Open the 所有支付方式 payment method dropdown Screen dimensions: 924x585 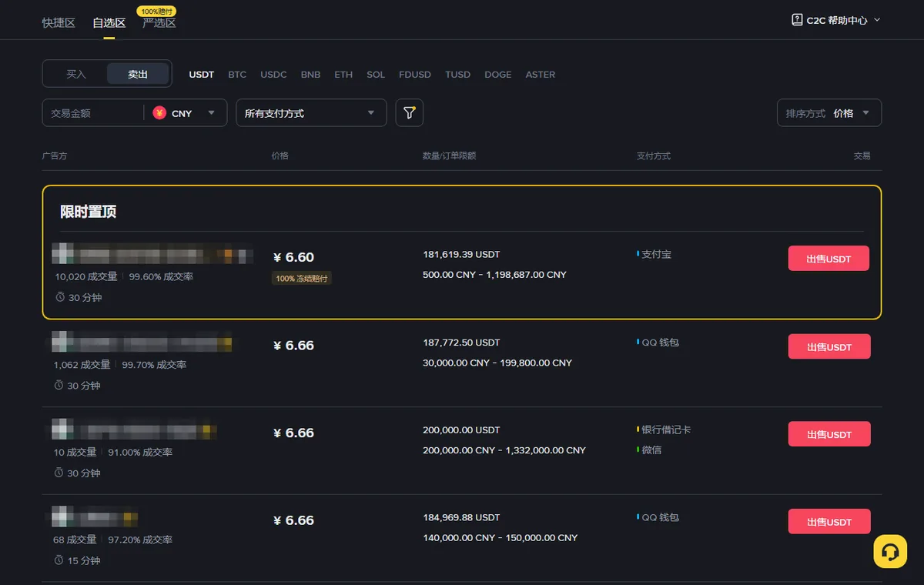point(311,113)
